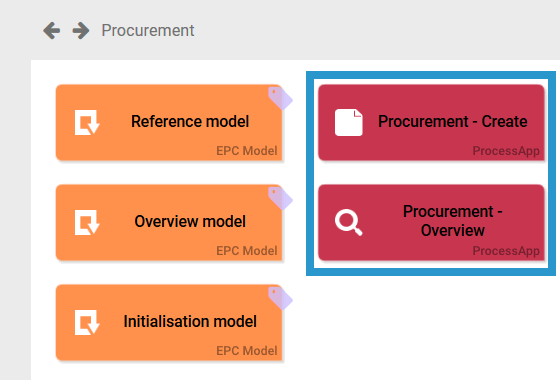Go forward with the right arrow
This screenshot has height=380, width=560.
click(x=81, y=30)
